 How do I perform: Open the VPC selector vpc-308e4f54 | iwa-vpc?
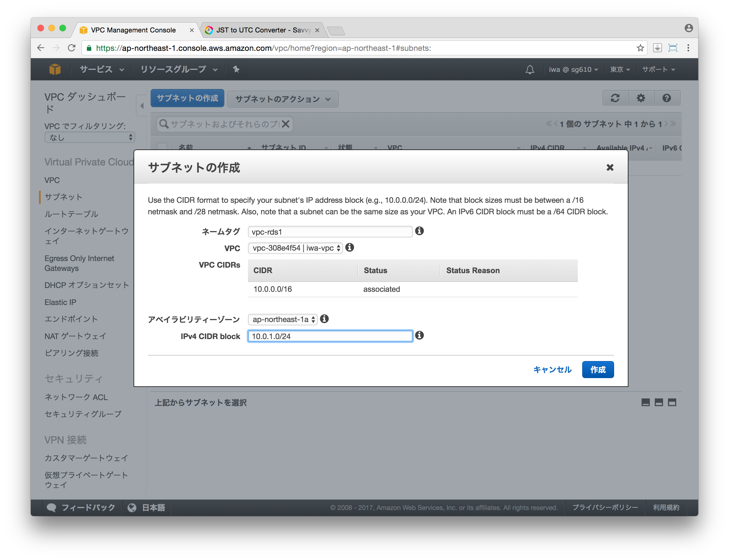[295, 248]
